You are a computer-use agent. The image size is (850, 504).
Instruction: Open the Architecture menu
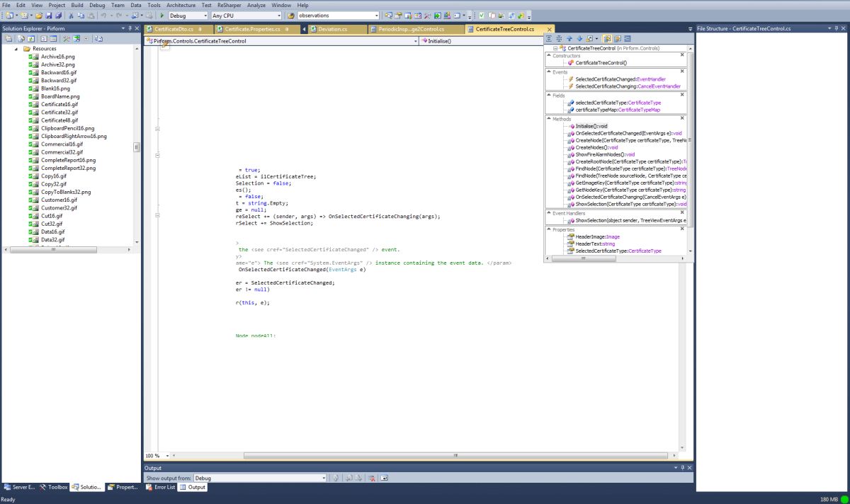(x=181, y=5)
